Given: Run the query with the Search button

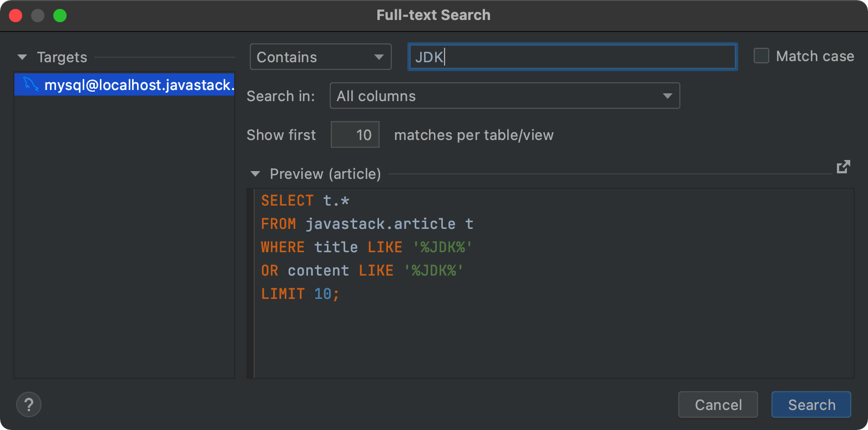Looking at the screenshot, I should (x=811, y=404).
